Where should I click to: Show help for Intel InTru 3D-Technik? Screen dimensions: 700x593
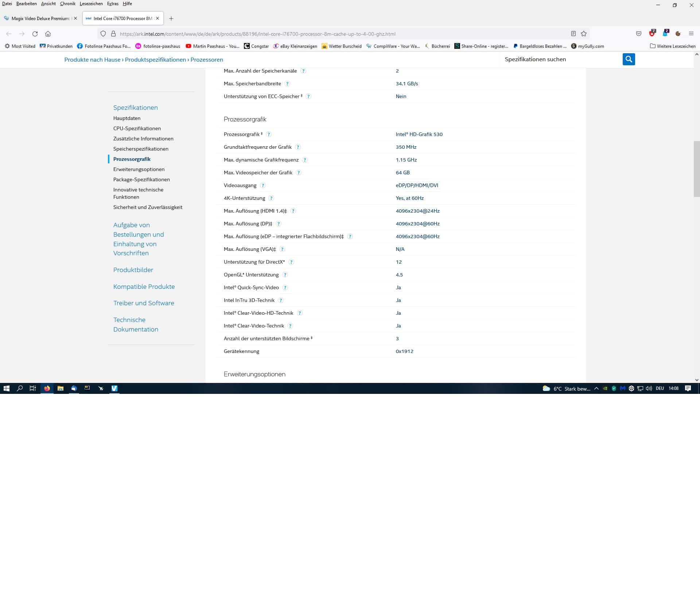281,300
